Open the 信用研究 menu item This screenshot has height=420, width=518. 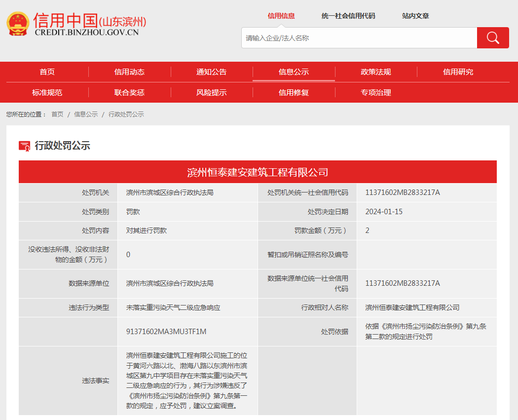[458, 72]
